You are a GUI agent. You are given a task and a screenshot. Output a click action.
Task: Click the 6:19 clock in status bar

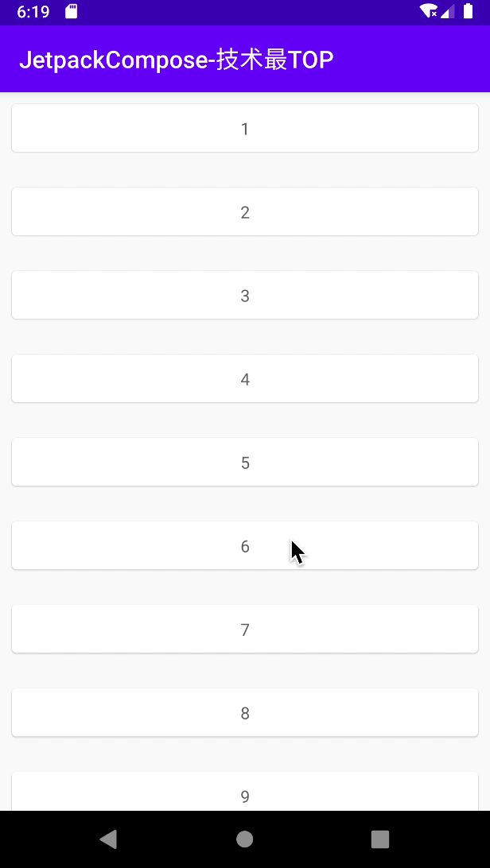(33, 12)
